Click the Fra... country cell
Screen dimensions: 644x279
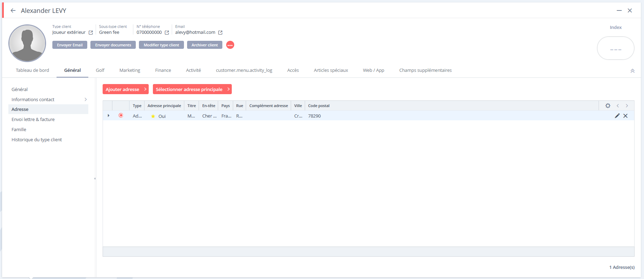pyautogui.click(x=227, y=116)
